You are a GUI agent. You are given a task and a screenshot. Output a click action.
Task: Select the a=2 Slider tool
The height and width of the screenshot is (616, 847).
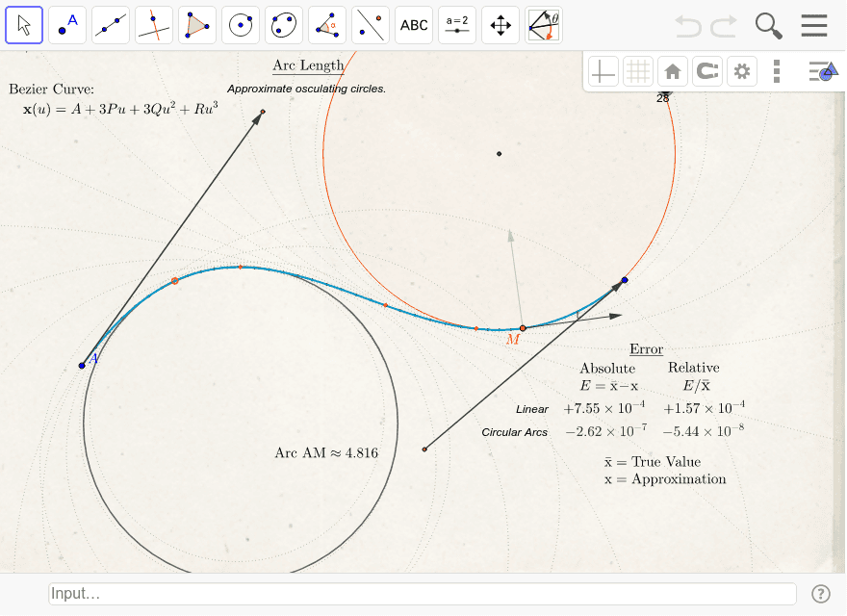(x=457, y=25)
